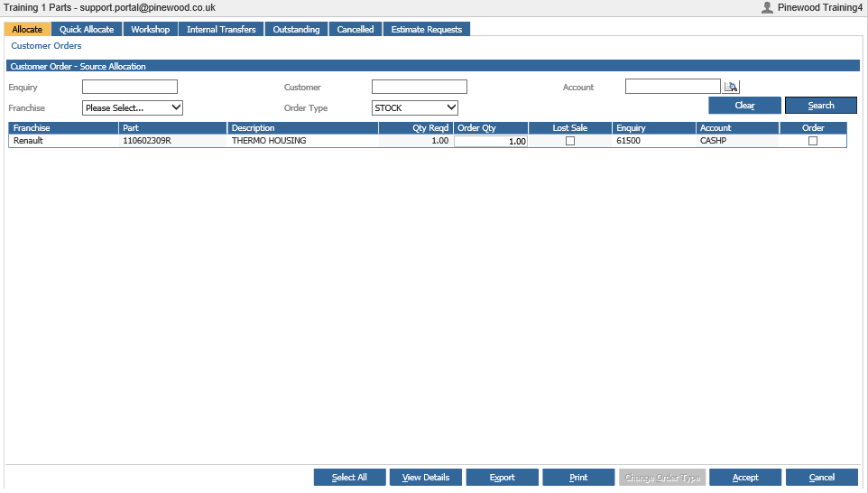Tick the Lost Sale checkbox for Renault row

click(569, 141)
